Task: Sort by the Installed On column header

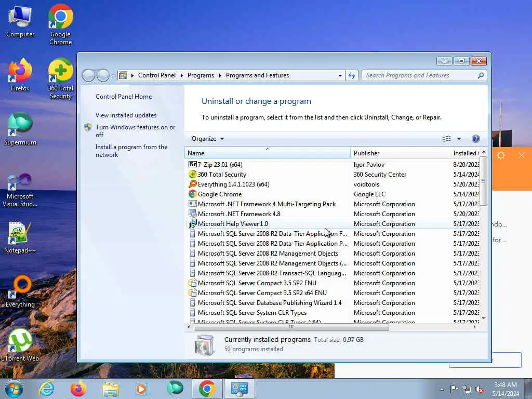Action: pyautogui.click(x=465, y=153)
